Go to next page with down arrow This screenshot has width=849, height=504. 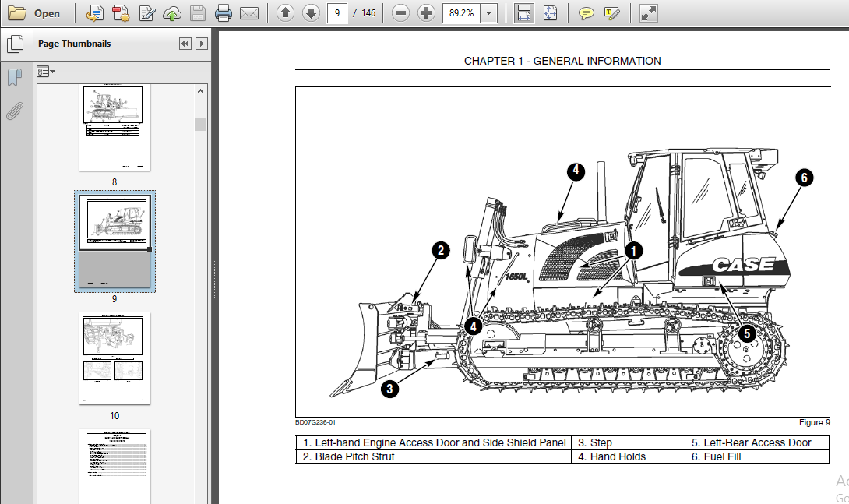coord(311,13)
